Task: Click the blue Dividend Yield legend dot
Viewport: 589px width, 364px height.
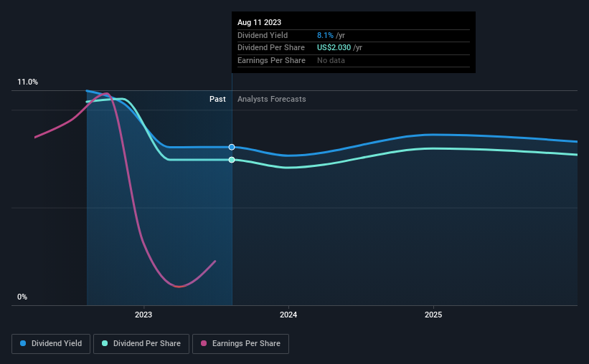Action: (x=23, y=343)
